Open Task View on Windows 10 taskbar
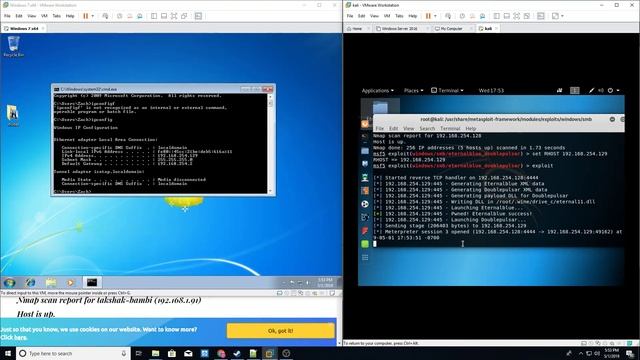This screenshot has height=360, width=640. pos(138,353)
